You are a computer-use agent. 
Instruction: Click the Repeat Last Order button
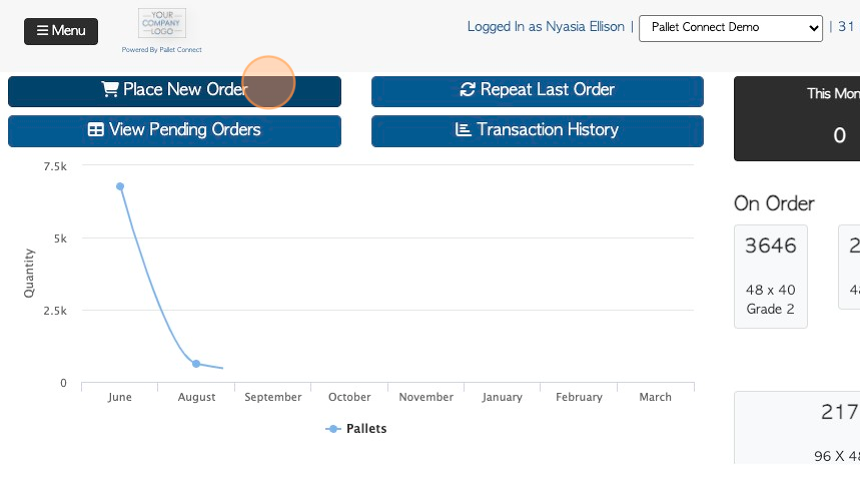click(538, 91)
